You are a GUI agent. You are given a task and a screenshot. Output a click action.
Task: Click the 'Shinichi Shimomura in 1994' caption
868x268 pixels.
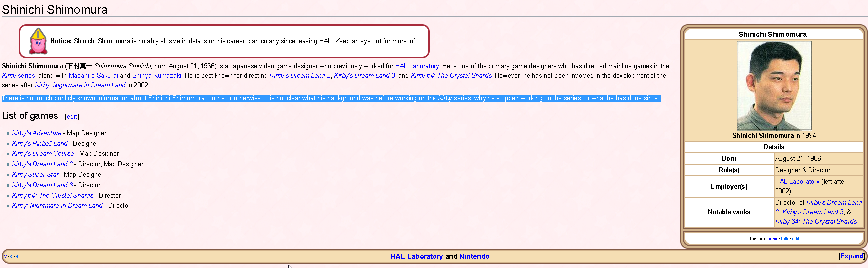coord(774,135)
